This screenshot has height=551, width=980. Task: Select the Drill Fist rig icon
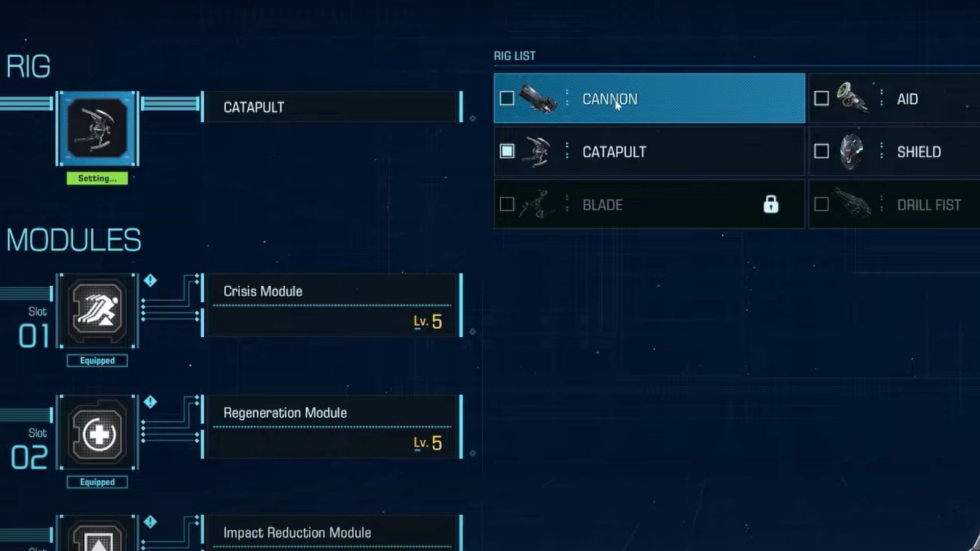coord(852,205)
